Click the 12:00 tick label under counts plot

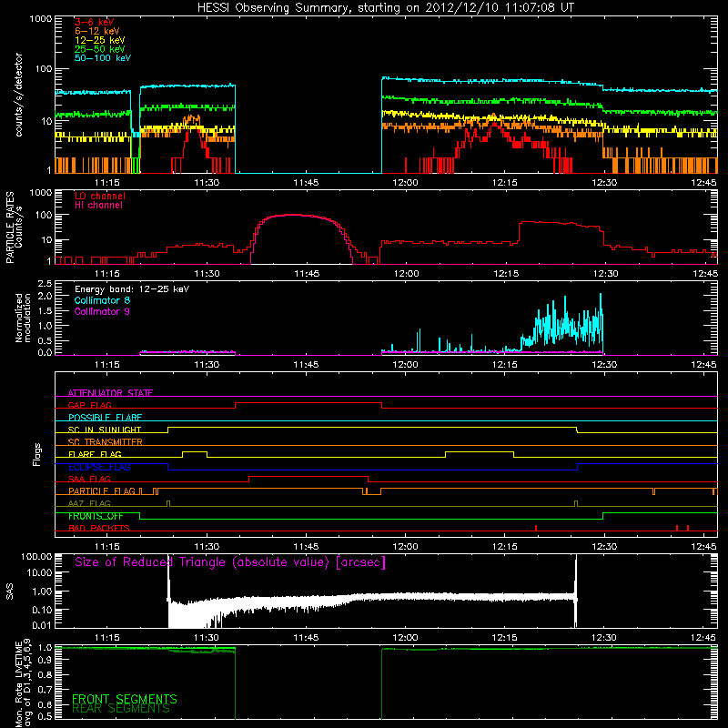pos(405,183)
